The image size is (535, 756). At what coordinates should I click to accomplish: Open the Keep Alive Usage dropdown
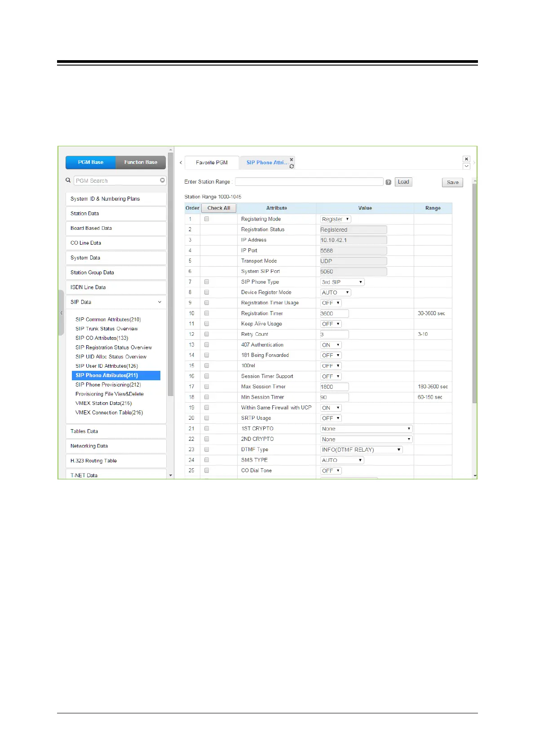(x=331, y=324)
